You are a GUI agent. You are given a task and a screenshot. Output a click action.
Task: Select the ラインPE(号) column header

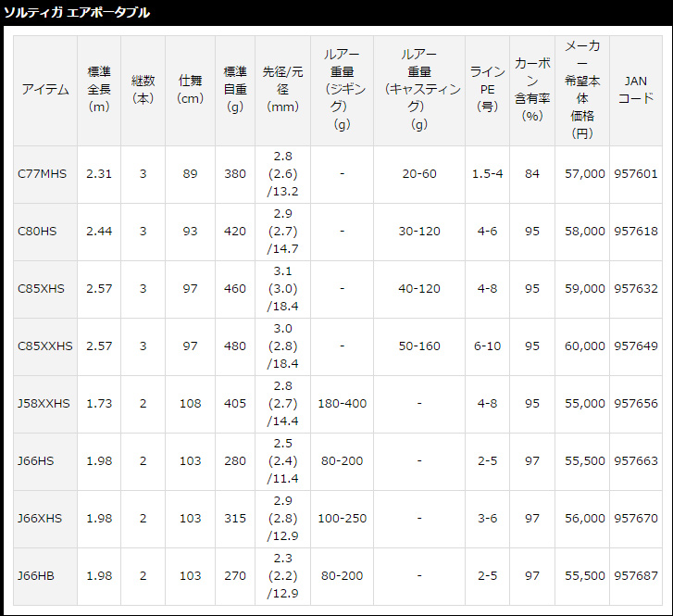pos(487,89)
